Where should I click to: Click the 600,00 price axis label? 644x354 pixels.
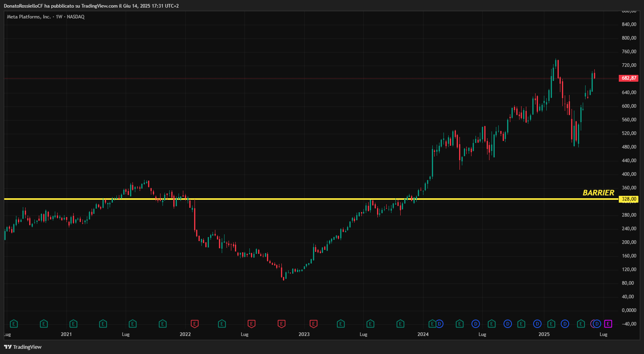(629, 106)
